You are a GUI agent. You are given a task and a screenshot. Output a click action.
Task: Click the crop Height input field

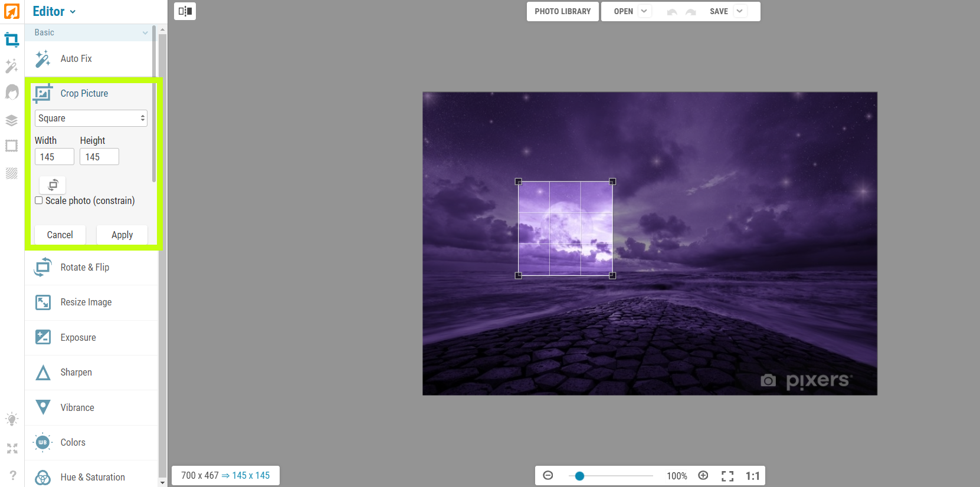pos(99,157)
